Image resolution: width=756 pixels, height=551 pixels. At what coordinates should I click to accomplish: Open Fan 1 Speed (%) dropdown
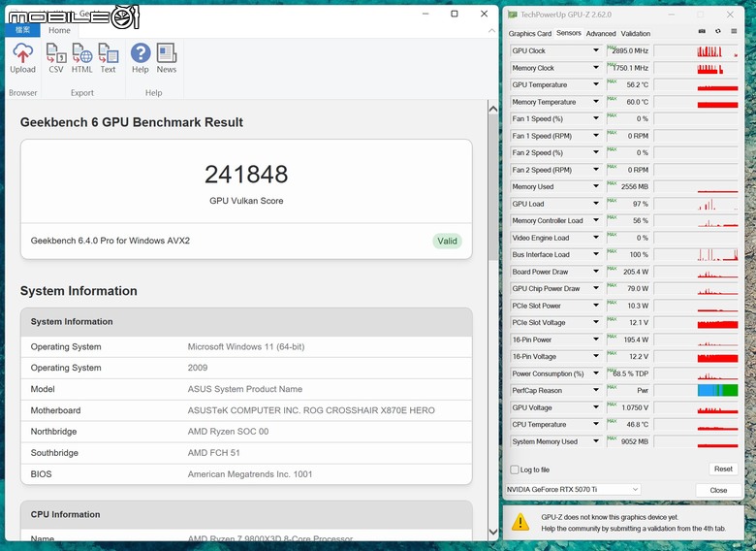[596, 118]
